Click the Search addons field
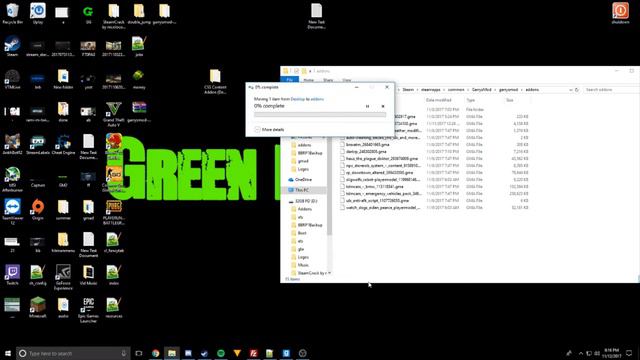This screenshot has width=640, height=360. (x=611, y=89)
